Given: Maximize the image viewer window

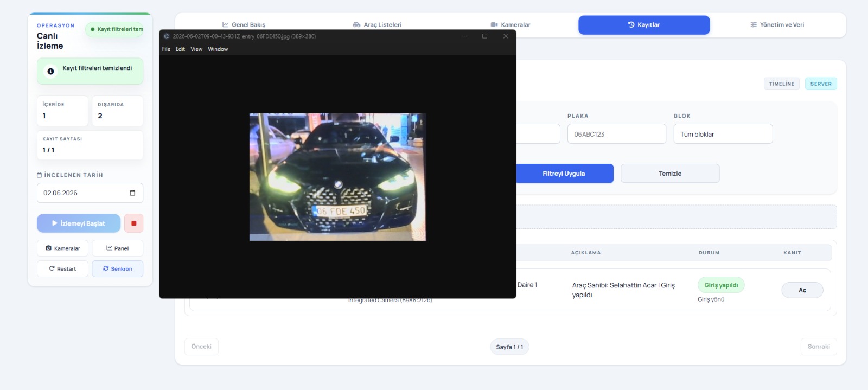Looking at the screenshot, I should (485, 36).
